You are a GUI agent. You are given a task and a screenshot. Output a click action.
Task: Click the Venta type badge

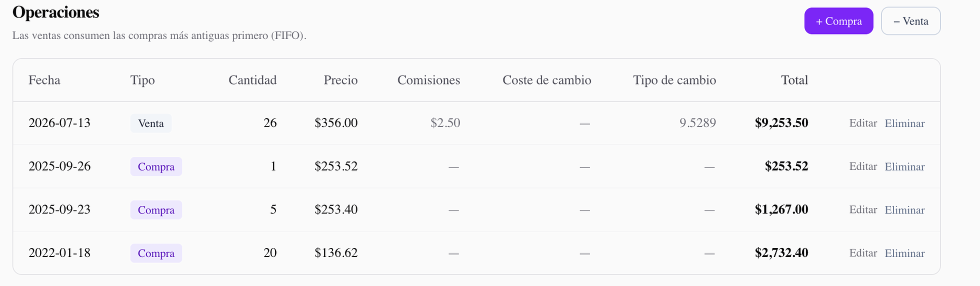coord(151,123)
